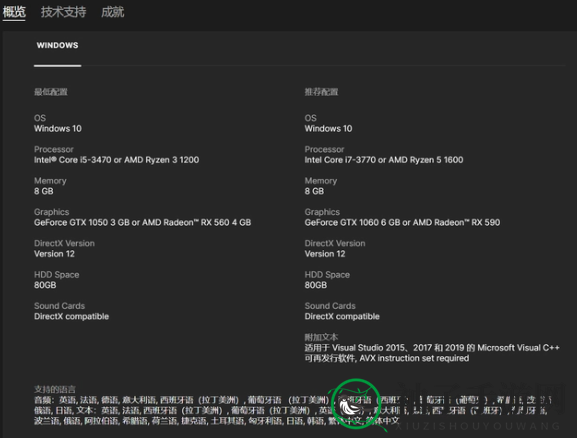Click the 最低配置 heading
The height and width of the screenshot is (438, 577).
[x=51, y=92]
